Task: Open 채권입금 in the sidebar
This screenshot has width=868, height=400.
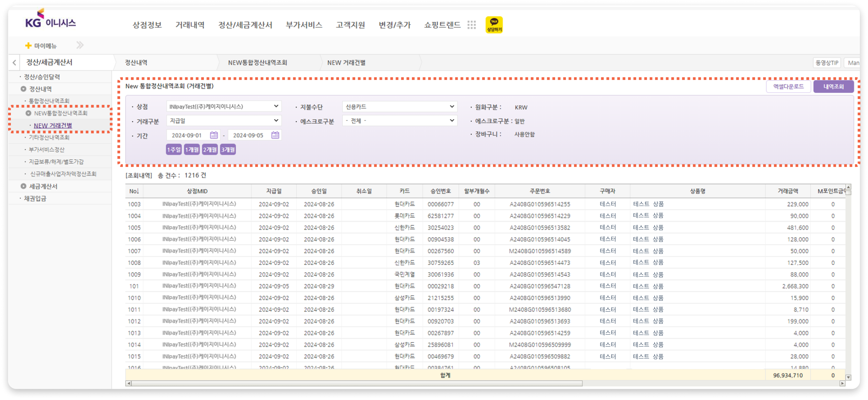Action: (x=35, y=198)
